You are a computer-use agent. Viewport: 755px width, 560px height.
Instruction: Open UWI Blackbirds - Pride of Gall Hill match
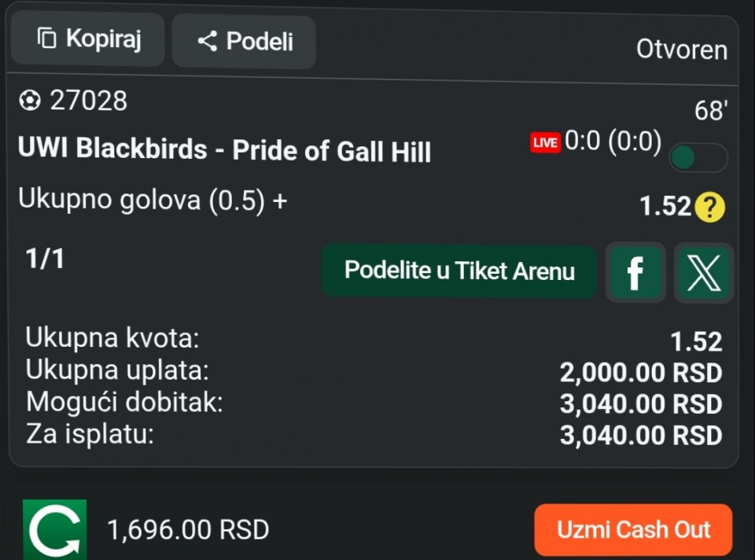(x=224, y=149)
